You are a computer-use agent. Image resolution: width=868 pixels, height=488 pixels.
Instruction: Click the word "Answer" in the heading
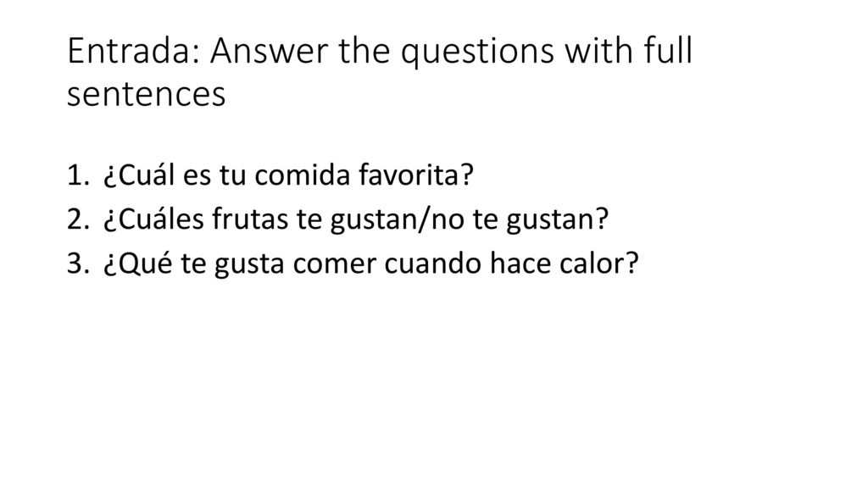pyautogui.click(x=269, y=51)
